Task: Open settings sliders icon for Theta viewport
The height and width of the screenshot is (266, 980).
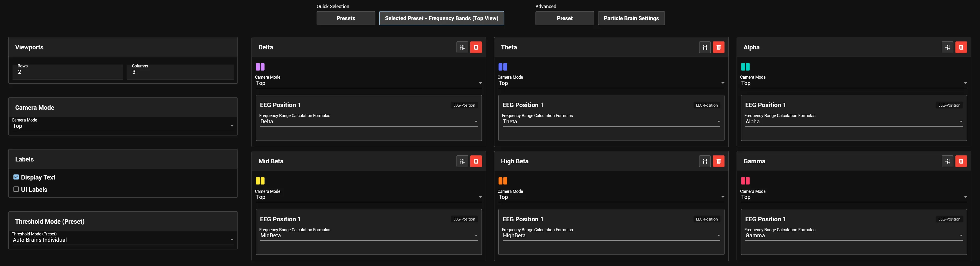Action: pos(705,47)
